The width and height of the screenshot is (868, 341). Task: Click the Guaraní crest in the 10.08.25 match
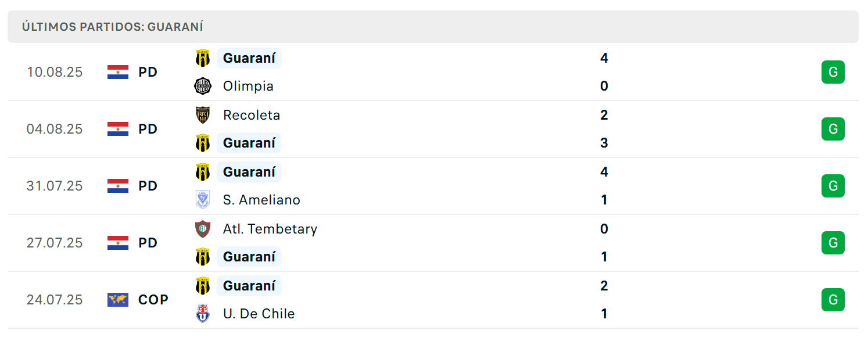203,58
